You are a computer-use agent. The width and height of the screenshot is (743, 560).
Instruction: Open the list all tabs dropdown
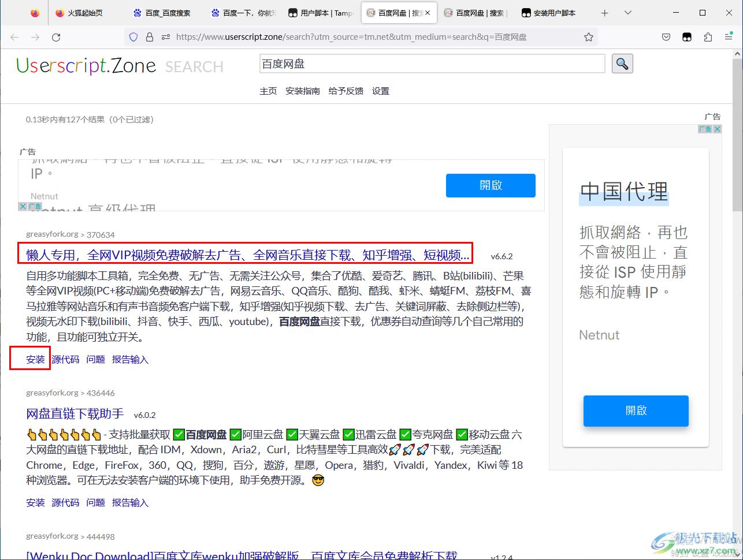(x=628, y=13)
